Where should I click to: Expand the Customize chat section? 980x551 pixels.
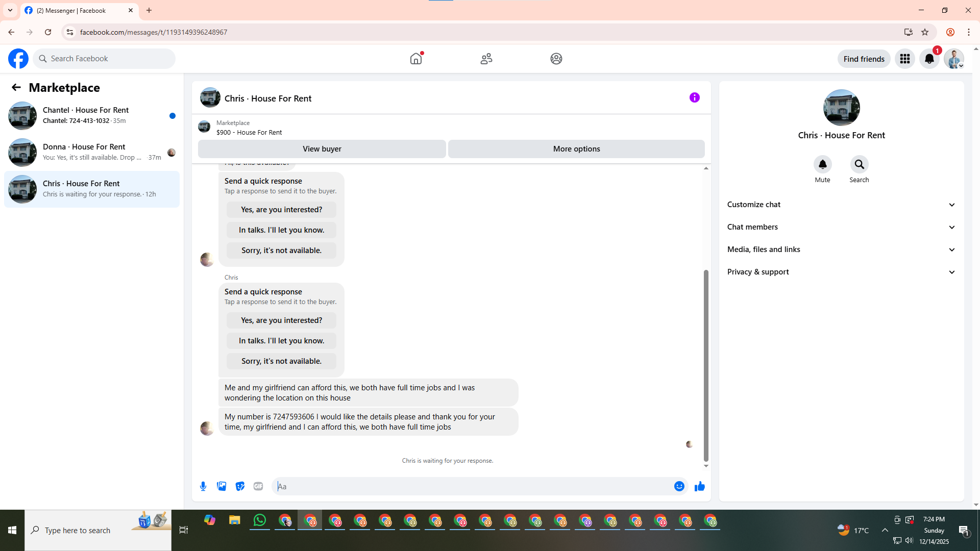coord(841,205)
